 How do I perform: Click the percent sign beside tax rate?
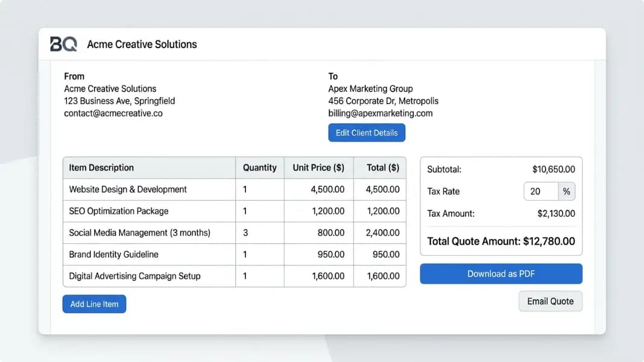click(566, 192)
